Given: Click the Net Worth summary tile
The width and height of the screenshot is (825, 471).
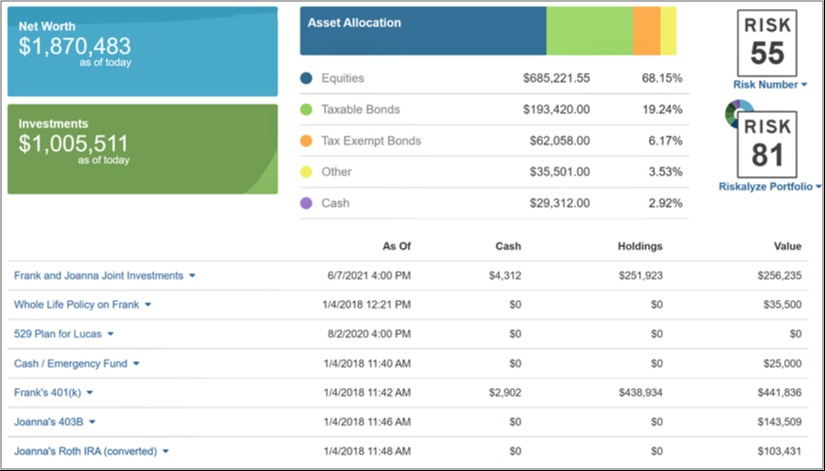Looking at the screenshot, I should pyautogui.click(x=143, y=51).
